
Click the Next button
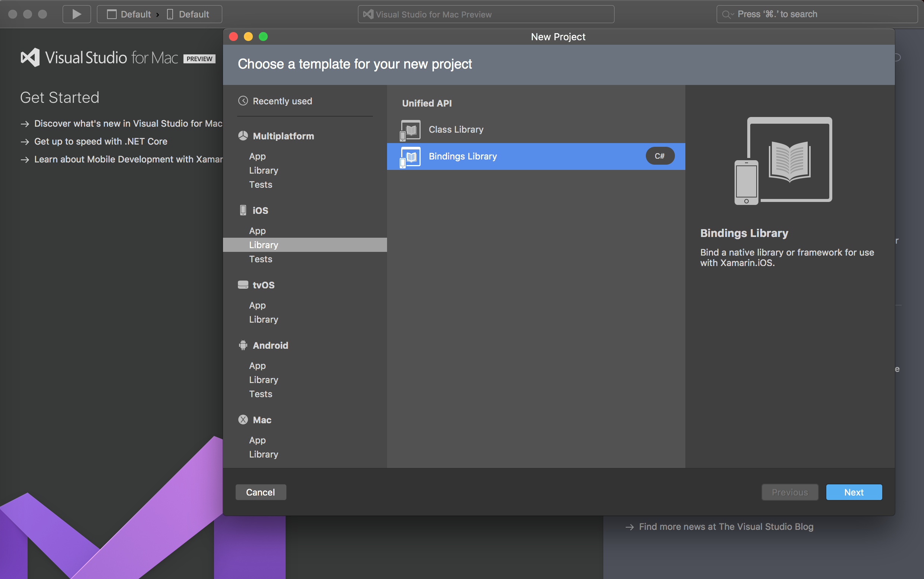click(854, 492)
